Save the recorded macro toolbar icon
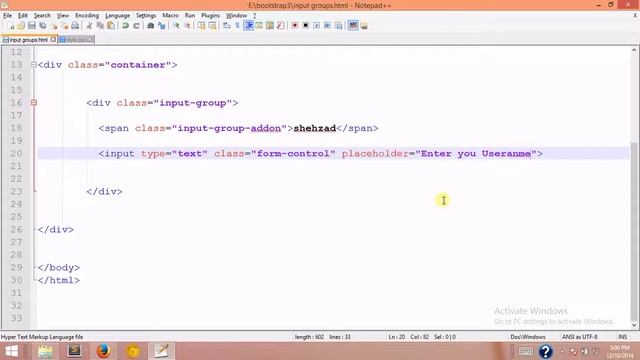640x360 pixels. coord(338,26)
